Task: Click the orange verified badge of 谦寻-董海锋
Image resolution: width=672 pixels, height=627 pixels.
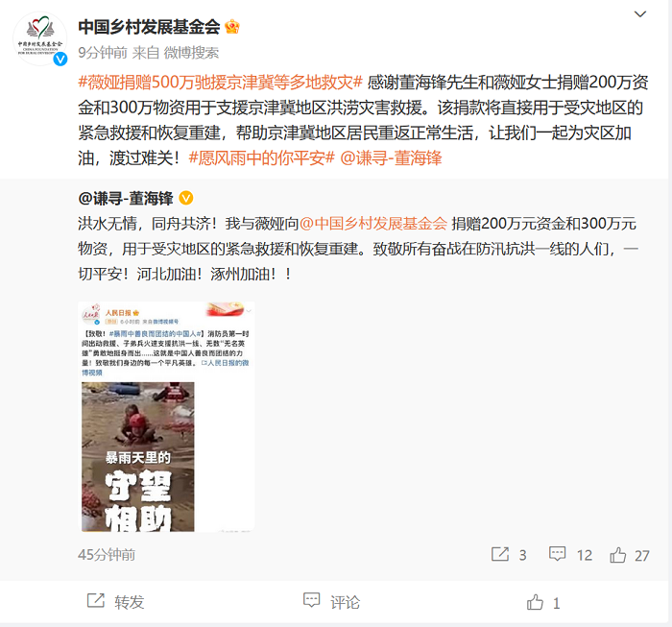Action: [x=185, y=198]
